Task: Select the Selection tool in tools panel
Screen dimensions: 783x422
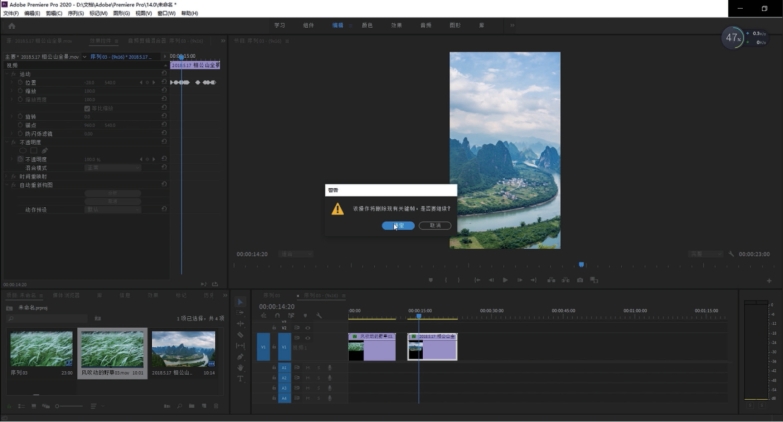Action: tap(240, 302)
